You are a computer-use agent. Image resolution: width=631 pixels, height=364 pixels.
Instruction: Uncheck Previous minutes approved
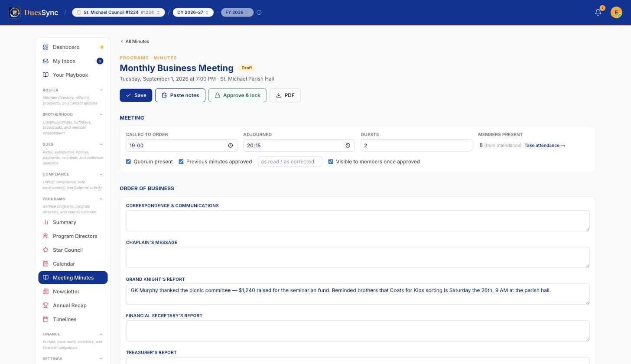181,162
